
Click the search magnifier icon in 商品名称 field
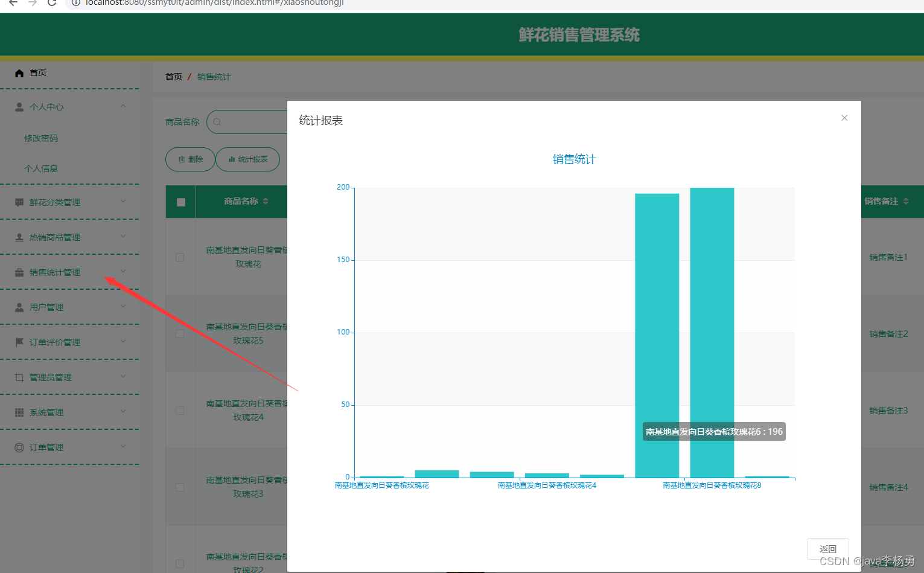(x=217, y=122)
